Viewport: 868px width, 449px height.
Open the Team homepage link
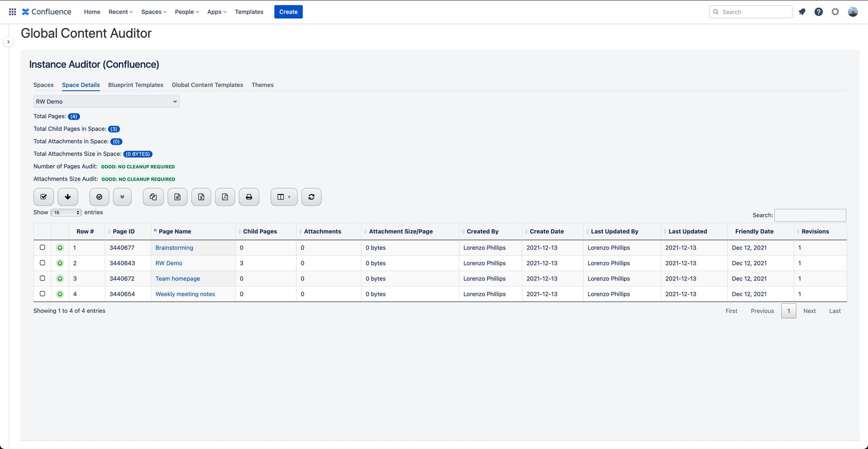178,278
